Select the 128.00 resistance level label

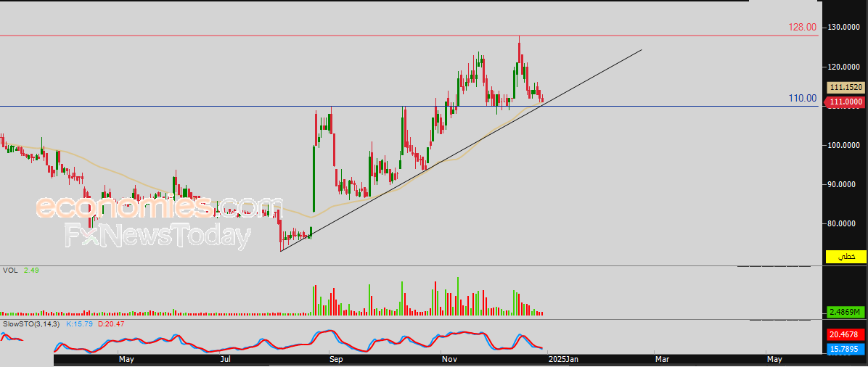[x=802, y=27]
